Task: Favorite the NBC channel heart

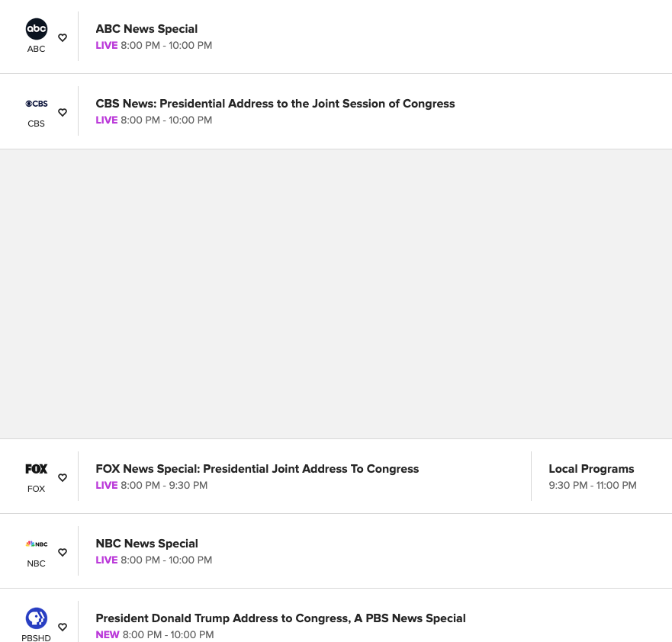Action: coord(63,553)
